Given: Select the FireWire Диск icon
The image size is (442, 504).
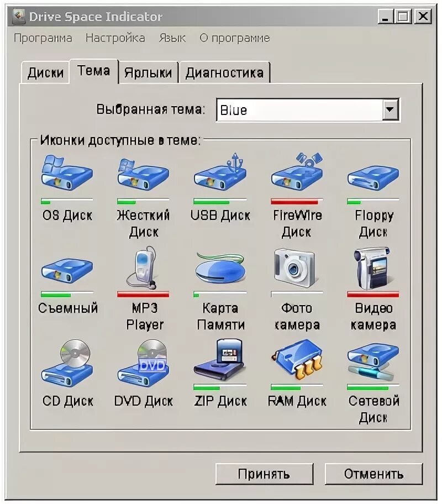Looking at the screenshot, I should (297, 172).
